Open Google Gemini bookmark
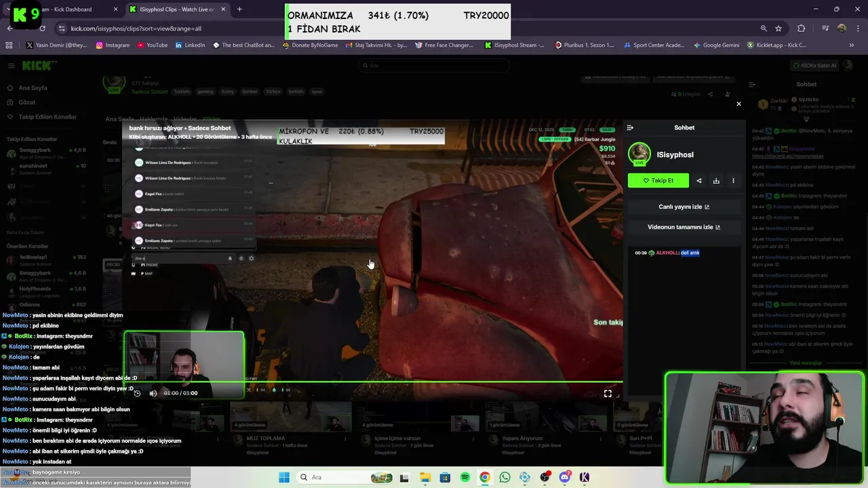868x488 pixels. click(716, 45)
